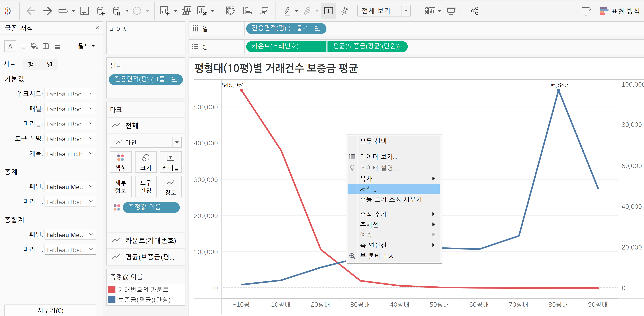644x316 pixels.
Task: Open the borders format grid icon
Action: click(46, 46)
